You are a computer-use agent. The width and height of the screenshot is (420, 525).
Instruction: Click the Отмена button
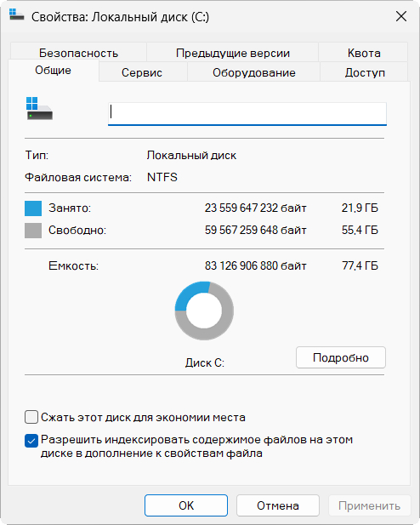tap(278, 505)
